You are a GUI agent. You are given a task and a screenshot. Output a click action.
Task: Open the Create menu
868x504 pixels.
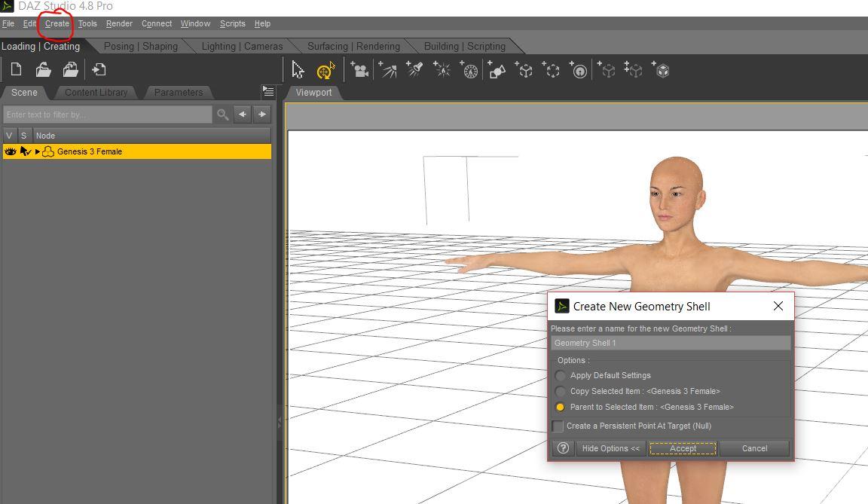[57, 23]
